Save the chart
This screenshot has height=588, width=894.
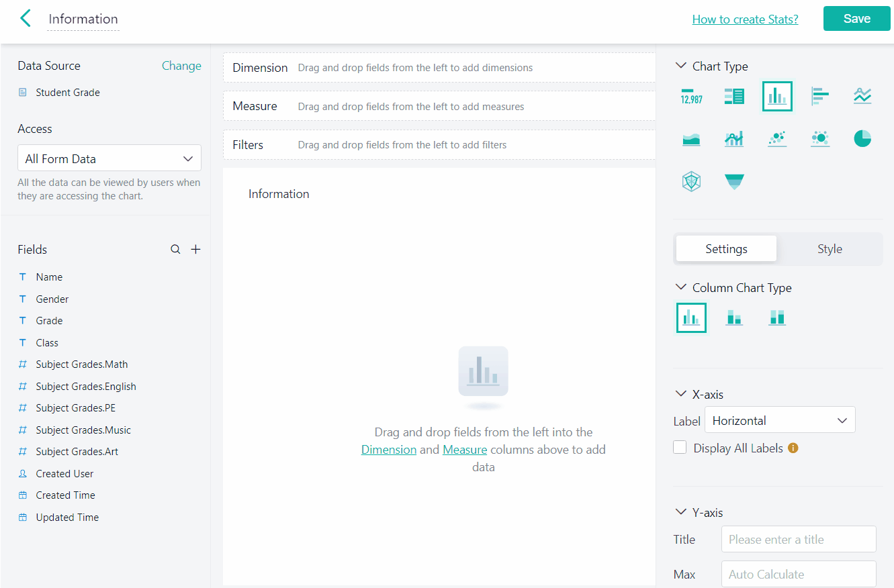pos(856,19)
